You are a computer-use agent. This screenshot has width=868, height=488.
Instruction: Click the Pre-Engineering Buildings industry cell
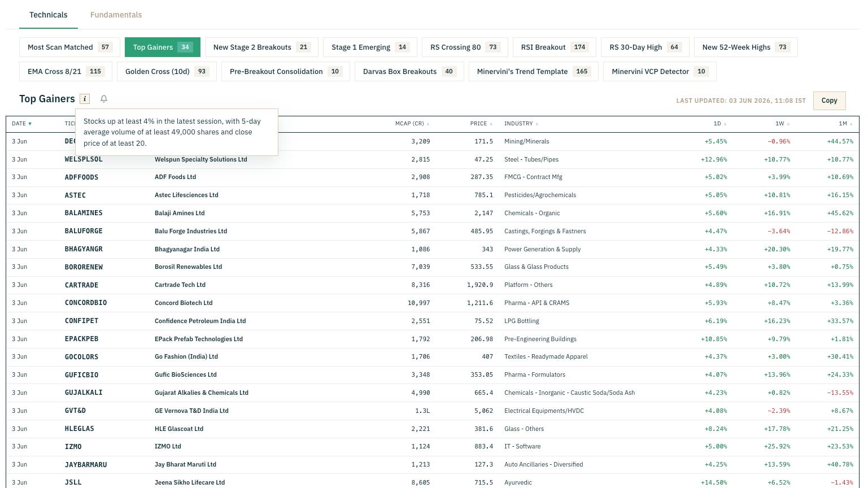[540, 339]
